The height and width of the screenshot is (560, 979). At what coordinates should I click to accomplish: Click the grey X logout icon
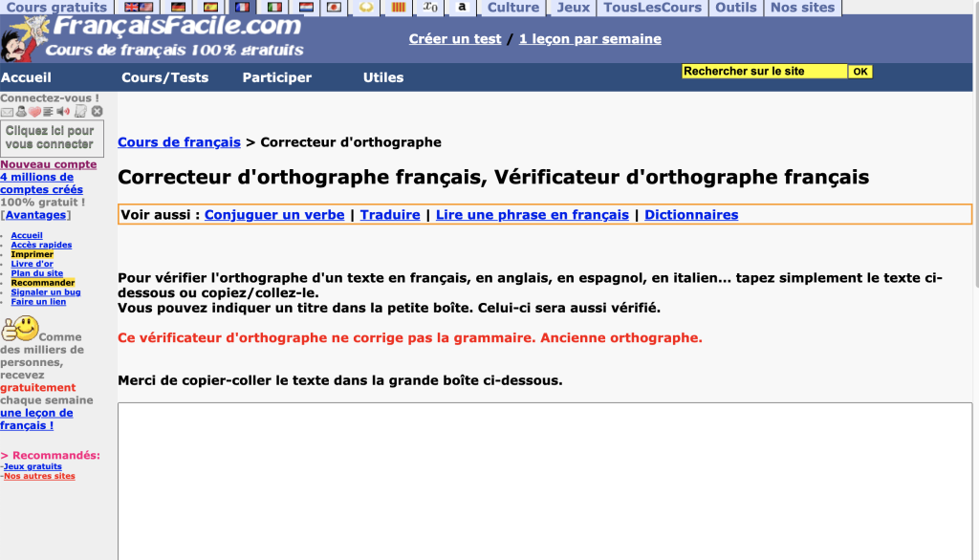coord(97,112)
